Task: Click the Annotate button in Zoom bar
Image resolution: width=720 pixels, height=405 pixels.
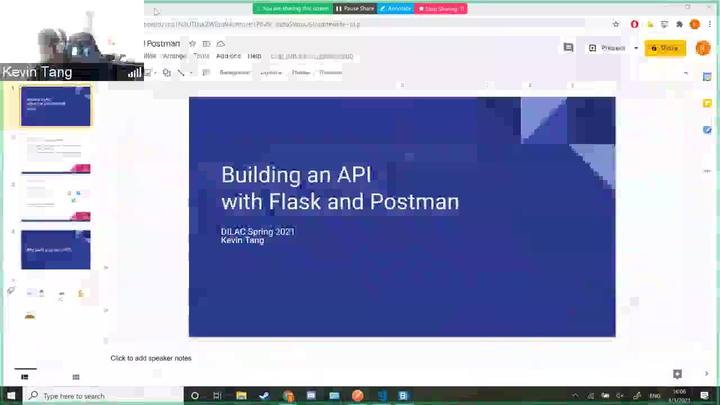Action: tap(396, 9)
